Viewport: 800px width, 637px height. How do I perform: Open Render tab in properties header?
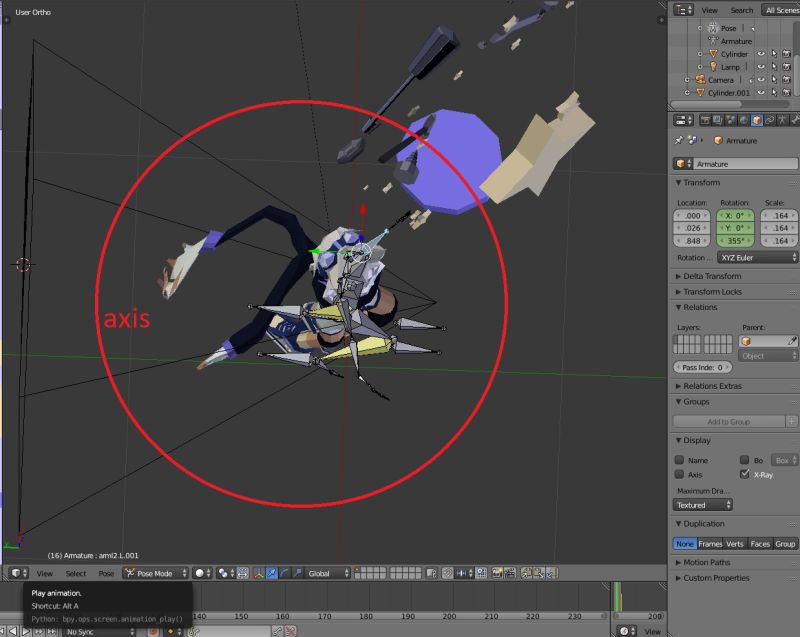click(x=705, y=120)
